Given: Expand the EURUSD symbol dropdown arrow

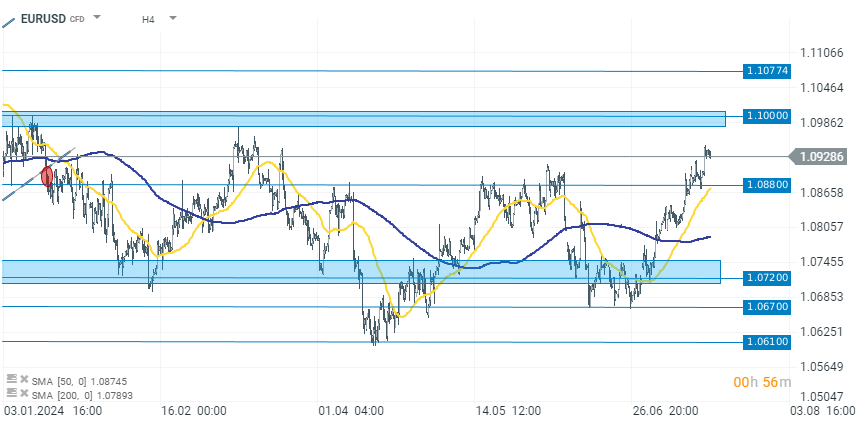Looking at the screenshot, I should click(97, 17).
